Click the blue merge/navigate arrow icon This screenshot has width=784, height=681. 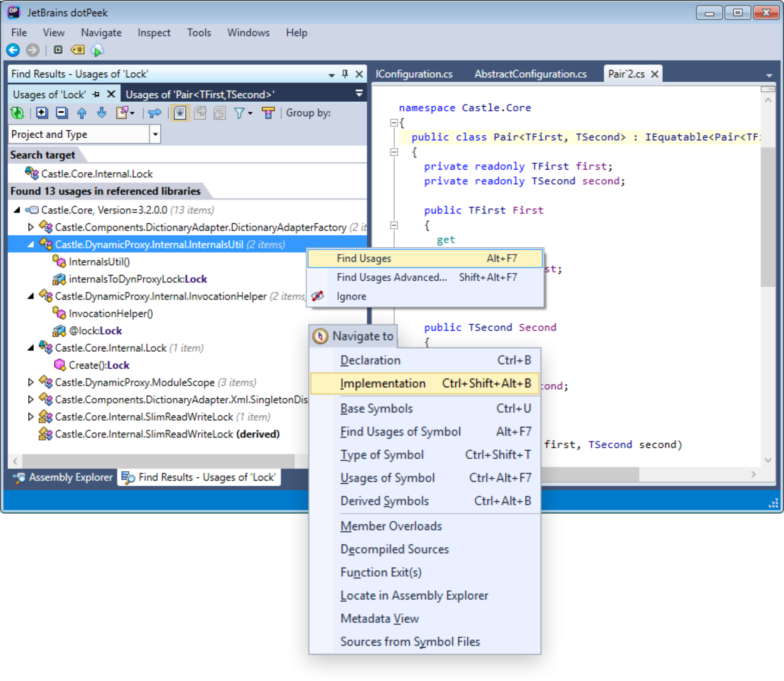pyautogui.click(x=155, y=113)
